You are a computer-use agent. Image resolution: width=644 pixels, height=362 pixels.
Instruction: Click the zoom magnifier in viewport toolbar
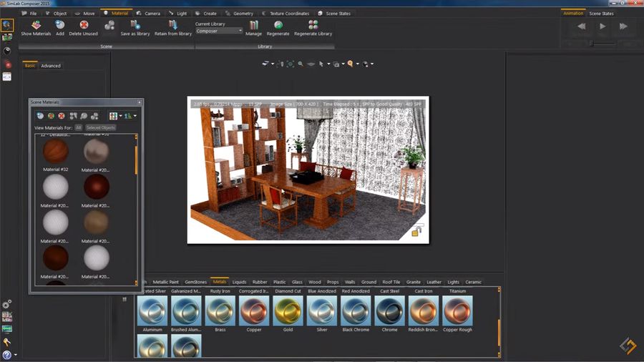[301, 64]
